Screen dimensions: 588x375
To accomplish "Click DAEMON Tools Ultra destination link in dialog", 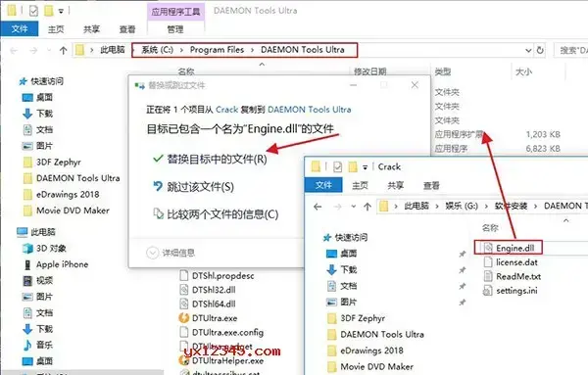I will coord(310,110).
